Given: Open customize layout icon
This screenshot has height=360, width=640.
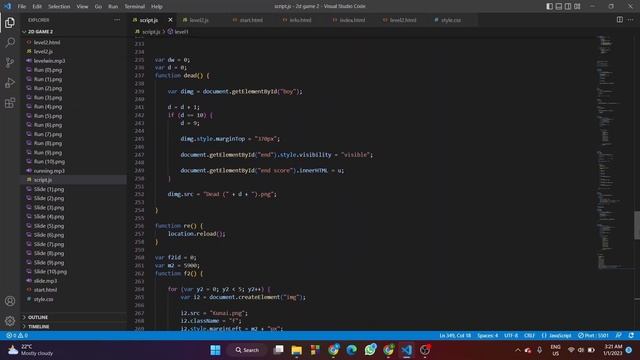Looking at the screenshot, I should tap(577, 6).
